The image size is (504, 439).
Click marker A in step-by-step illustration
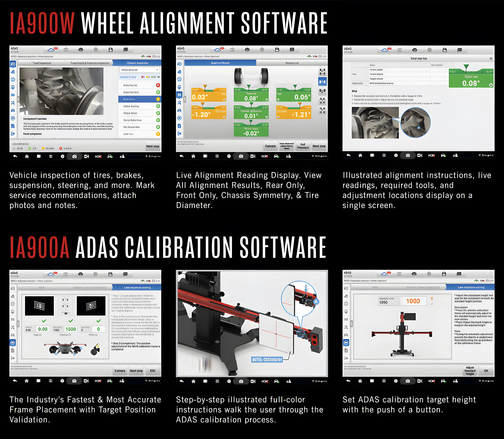click(x=316, y=302)
